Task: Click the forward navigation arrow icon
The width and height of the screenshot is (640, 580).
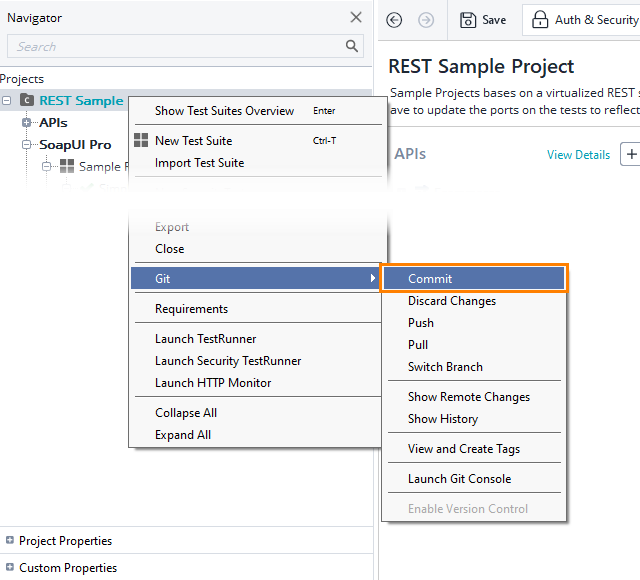Action: 426,20
